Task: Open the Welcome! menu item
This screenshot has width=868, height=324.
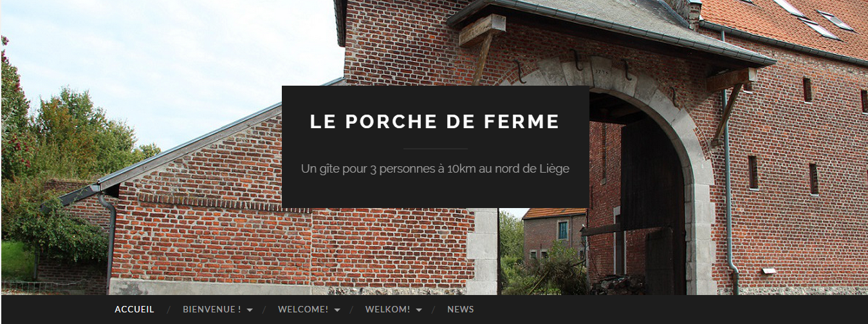Action: 303,309
